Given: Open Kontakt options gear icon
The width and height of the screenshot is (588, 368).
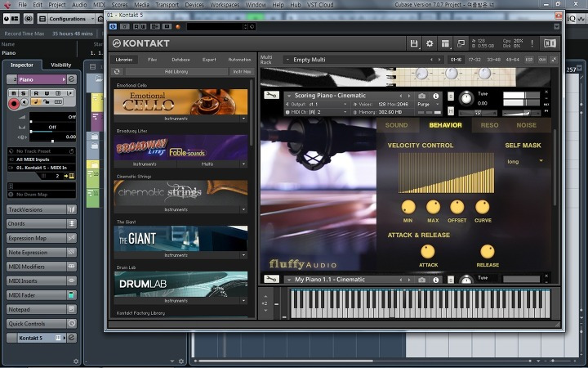Looking at the screenshot, I should pos(430,43).
